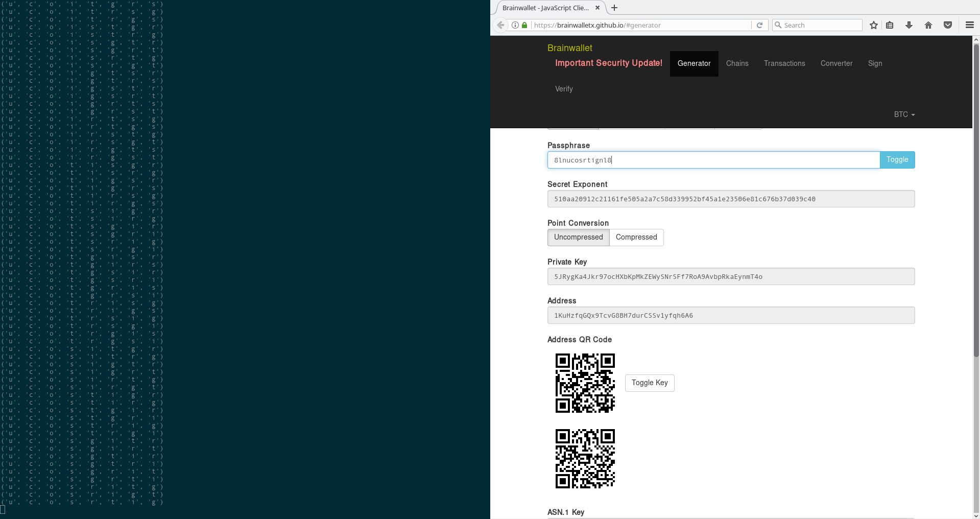Image resolution: width=980 pixels, height=519 pixels.
Task: Click the Passphrase input field
Action: (713, 160)
